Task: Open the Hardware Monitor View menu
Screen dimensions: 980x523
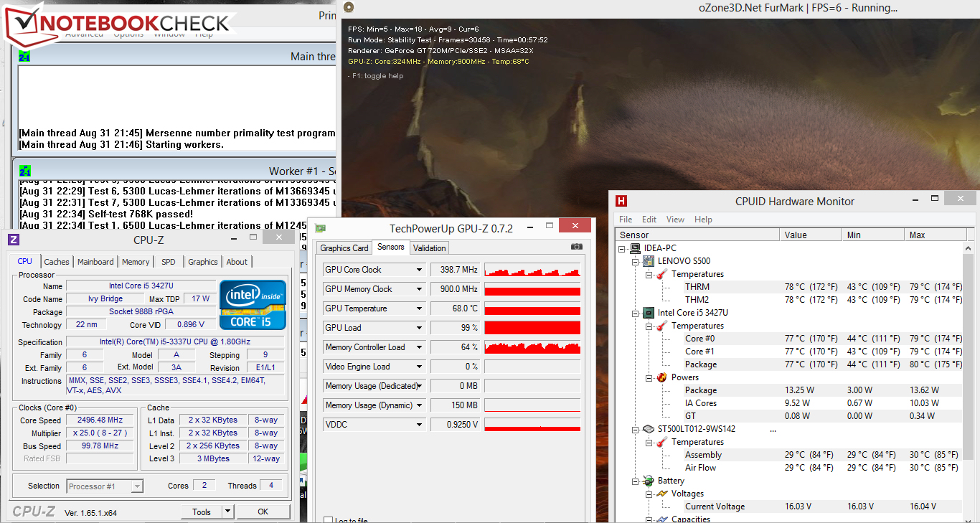Action: [675, 220]
